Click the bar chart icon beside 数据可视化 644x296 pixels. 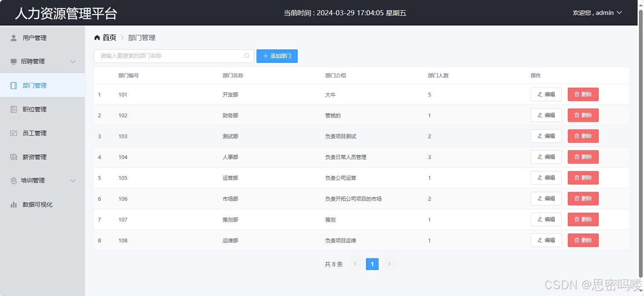tap(14, 205)
